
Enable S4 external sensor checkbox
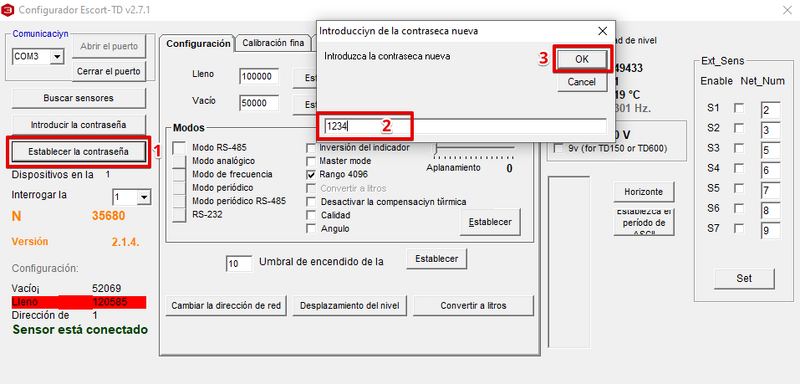click(x=739, y=168)
